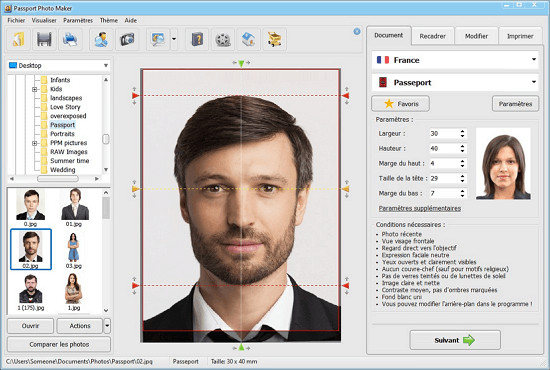Open the Visualiser menu
550x370 pixels.
point(44,20)
